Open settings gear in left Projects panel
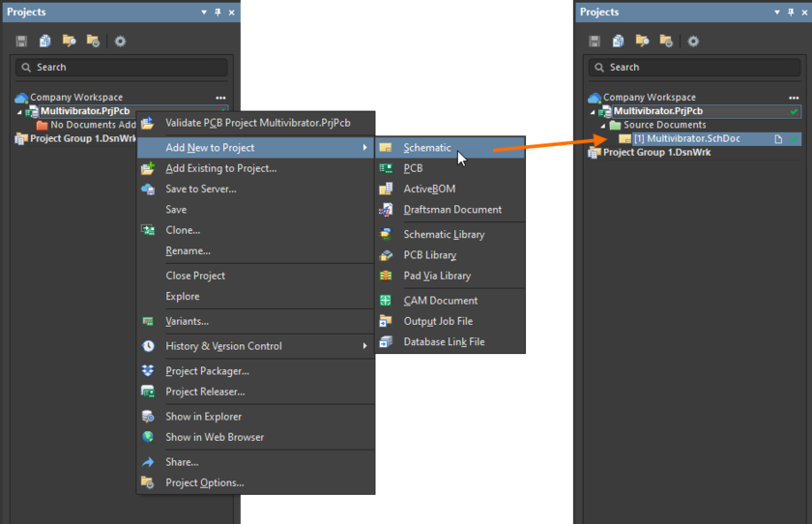Screen dimensions: 812x524 coord(120,41)
